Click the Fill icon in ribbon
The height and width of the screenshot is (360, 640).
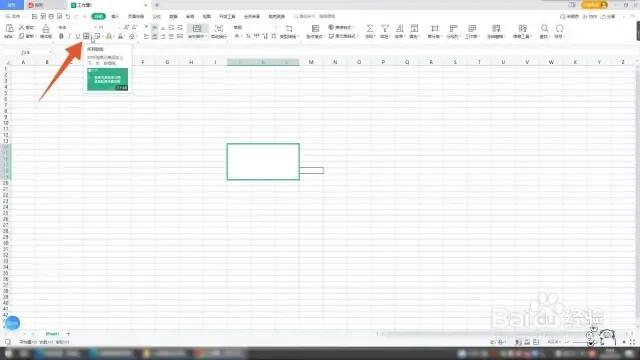pos(414,28)
